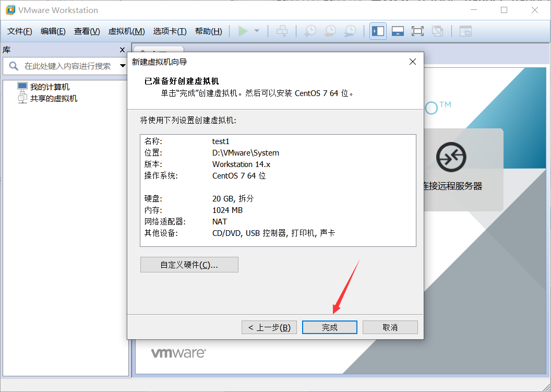Screen dimensions: 551x392
Task: Click the console view toolbar icon
Action: (465, 31)
